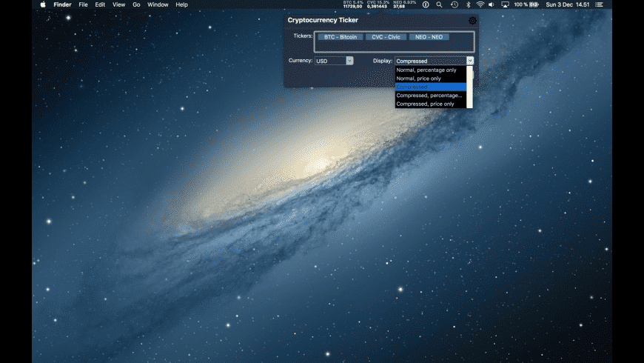Open the Window menu
This screenshot has height=363, width=644.
coord(158,4)
